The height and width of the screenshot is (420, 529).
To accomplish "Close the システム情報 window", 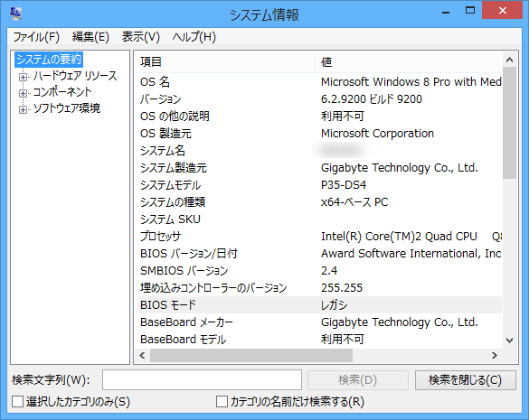I will click(503, 11).
